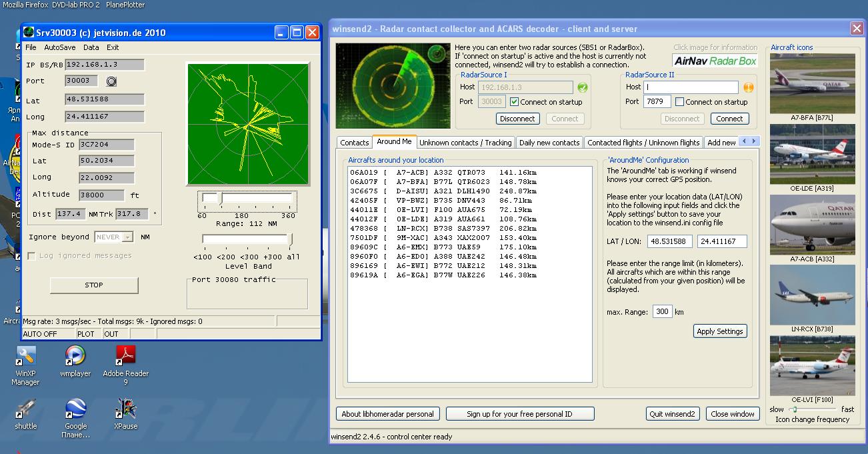Click green status check icon in RadarSource I
This screenshot has width=868, height=454.
click(x=583, y=87)
